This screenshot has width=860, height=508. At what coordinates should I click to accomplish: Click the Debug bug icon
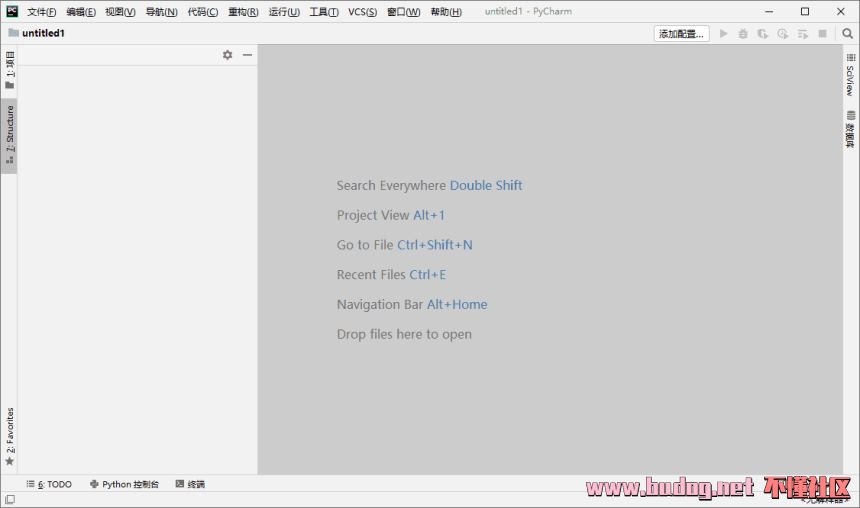point(743,34)
